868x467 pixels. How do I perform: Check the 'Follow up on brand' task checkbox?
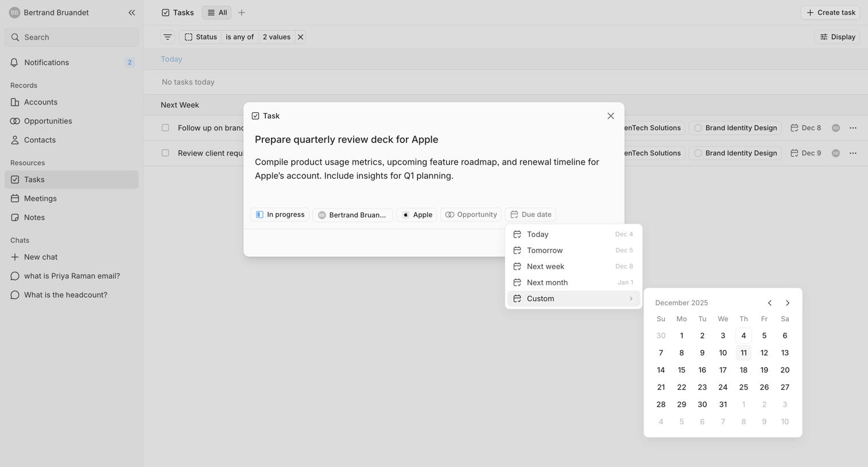point(165,128)
